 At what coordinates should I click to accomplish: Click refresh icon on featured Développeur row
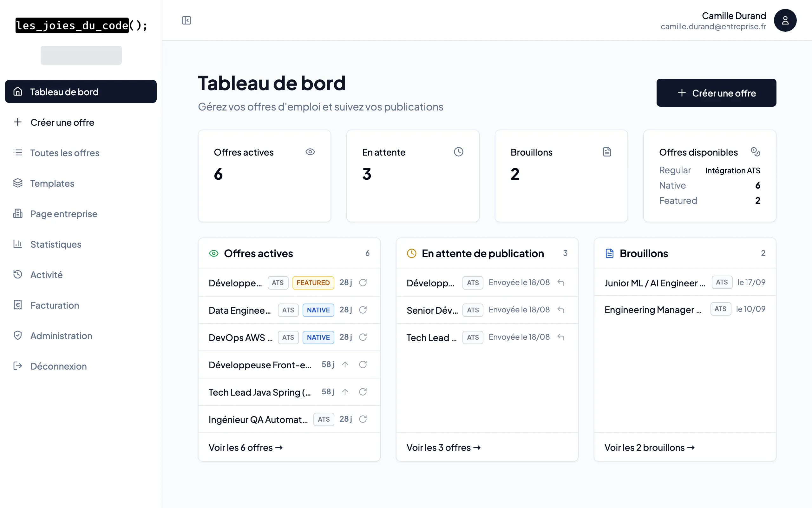click(363, 283)
